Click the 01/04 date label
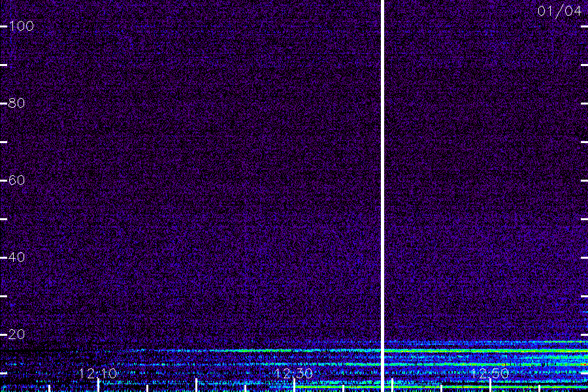The height and width of the screenshot is (392, 588). click(559, 11)
